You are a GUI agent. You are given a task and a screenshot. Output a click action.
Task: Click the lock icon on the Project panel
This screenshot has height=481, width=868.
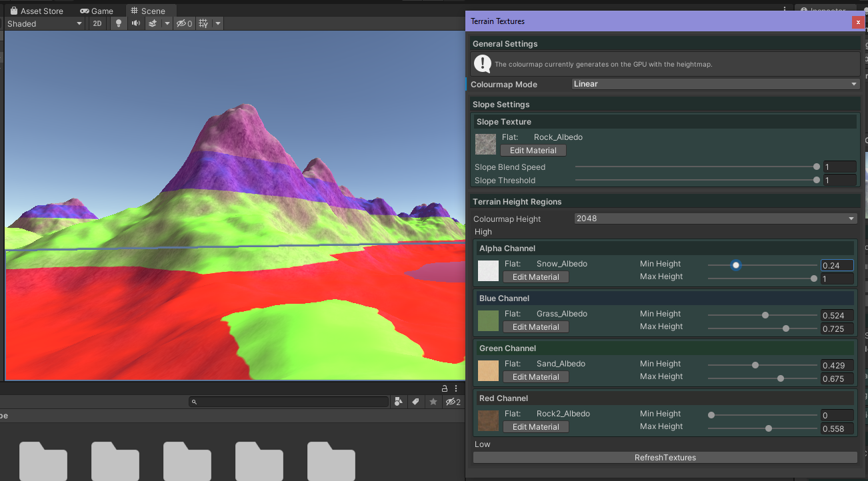[x=445, y=388]
